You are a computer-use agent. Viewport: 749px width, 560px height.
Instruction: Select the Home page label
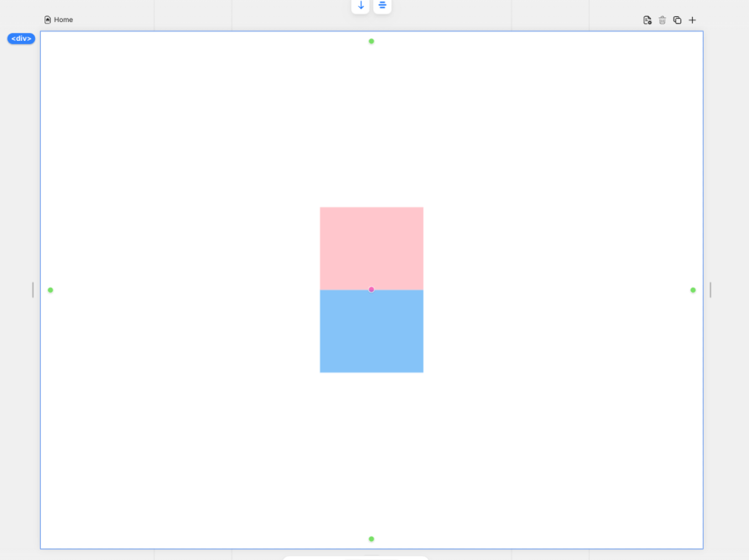tap(64, 20)
